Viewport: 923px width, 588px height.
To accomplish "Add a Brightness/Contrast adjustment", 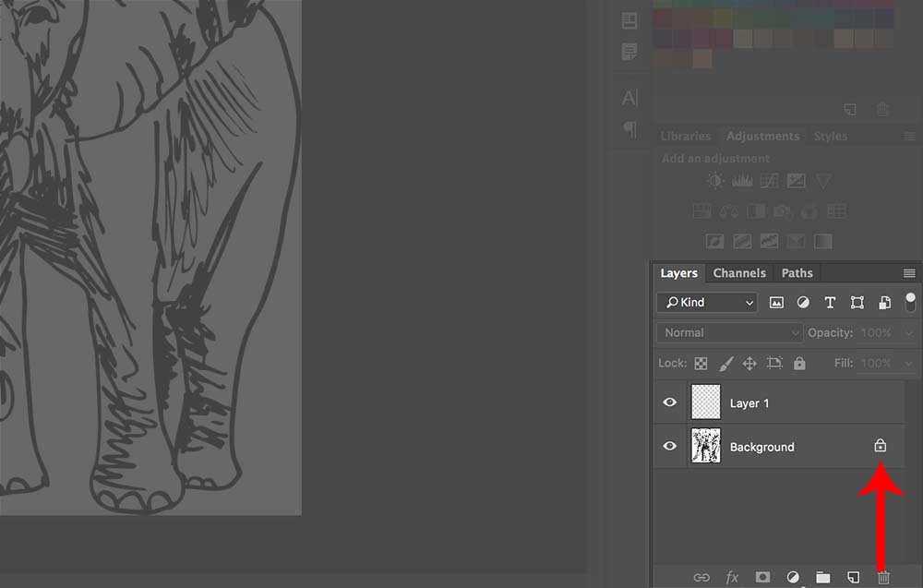I will tap(716, 182).
